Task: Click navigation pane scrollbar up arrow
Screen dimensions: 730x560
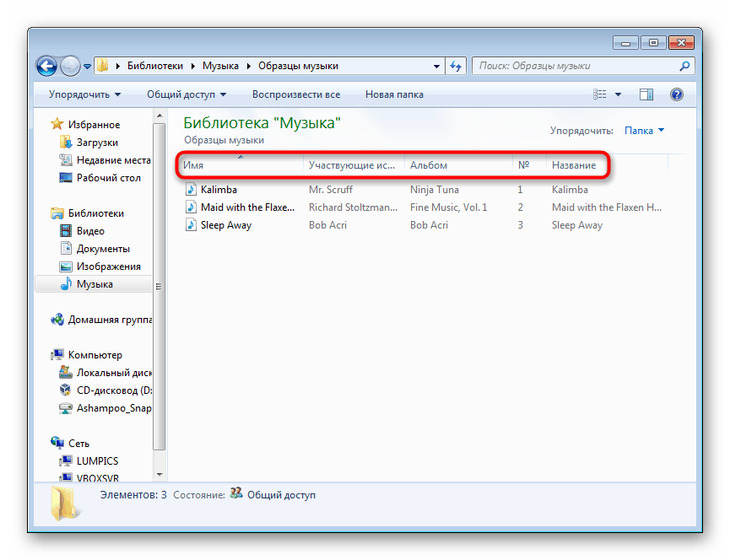Action: [x=160, y=116]
